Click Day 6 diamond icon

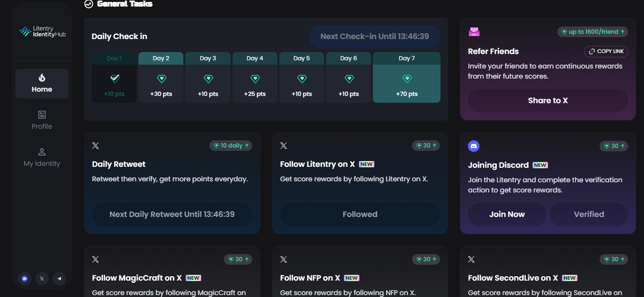click(x=348, y=78)
